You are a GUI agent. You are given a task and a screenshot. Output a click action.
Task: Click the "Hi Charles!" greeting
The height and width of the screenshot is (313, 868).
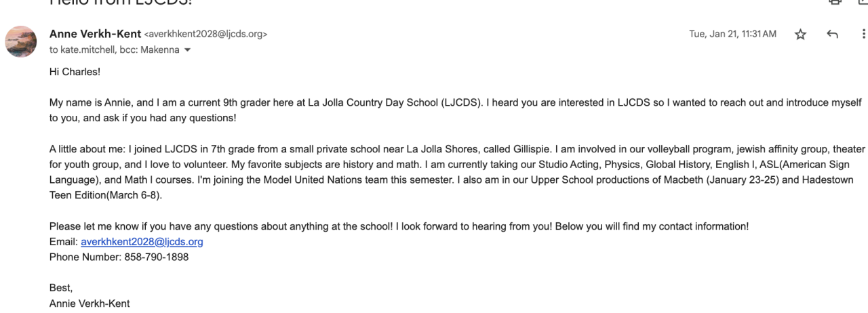75,71
